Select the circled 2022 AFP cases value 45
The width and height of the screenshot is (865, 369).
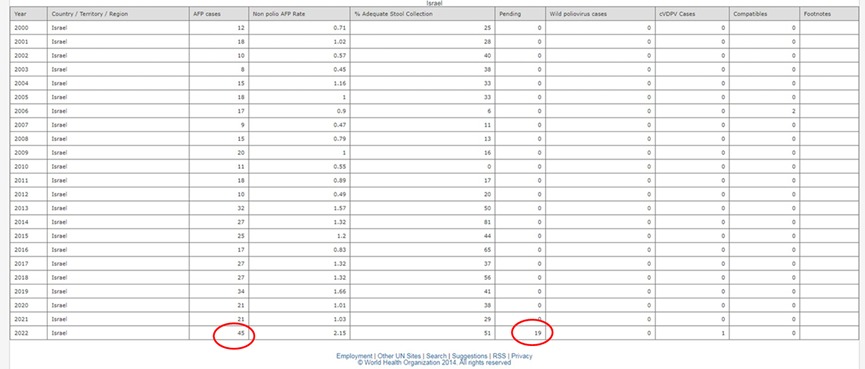coord(242,333)
